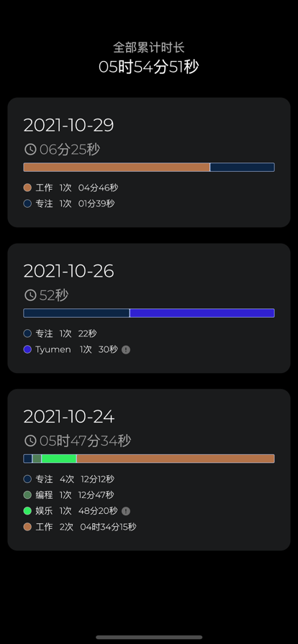Open the 2021-10-24 date heading
The image size is (298, 644).
click(68, 416)
